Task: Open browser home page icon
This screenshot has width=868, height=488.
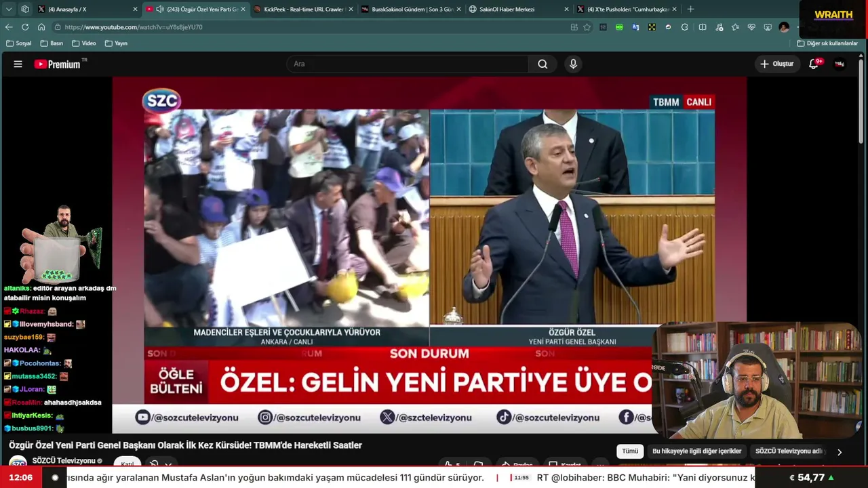Action: tap(41, 27)
